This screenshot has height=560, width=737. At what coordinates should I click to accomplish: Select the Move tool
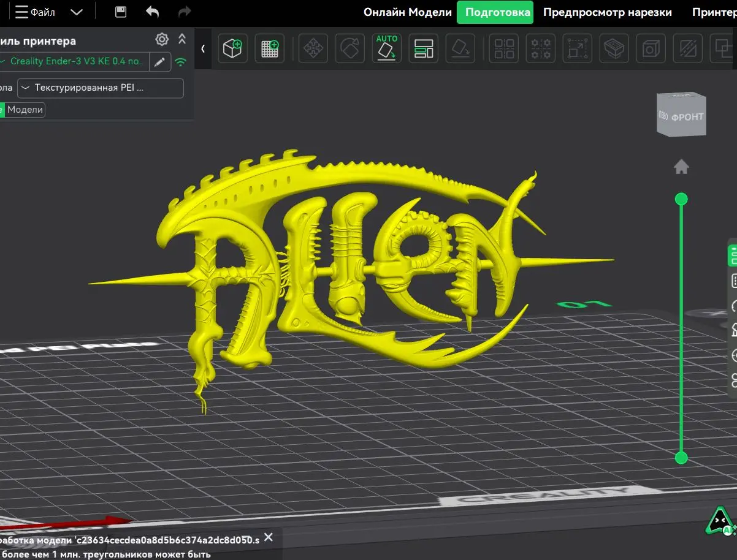click(x=313, y=48)
